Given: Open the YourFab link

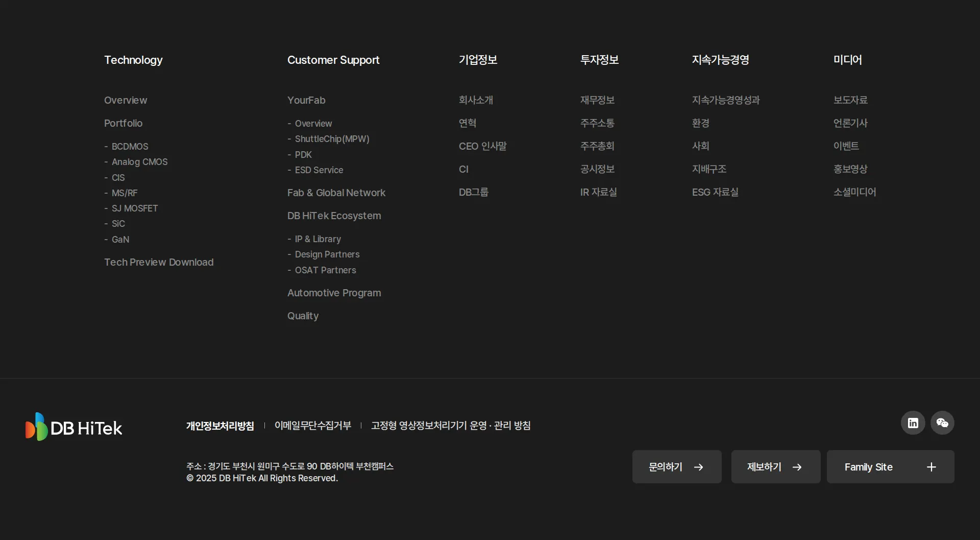Looking at the screenshot, I should coord(306,100).
